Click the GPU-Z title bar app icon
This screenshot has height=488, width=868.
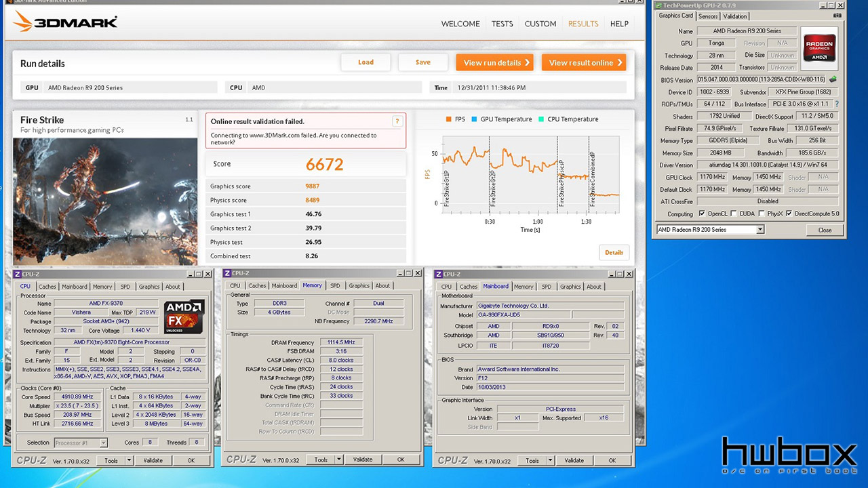coord(658,5)
